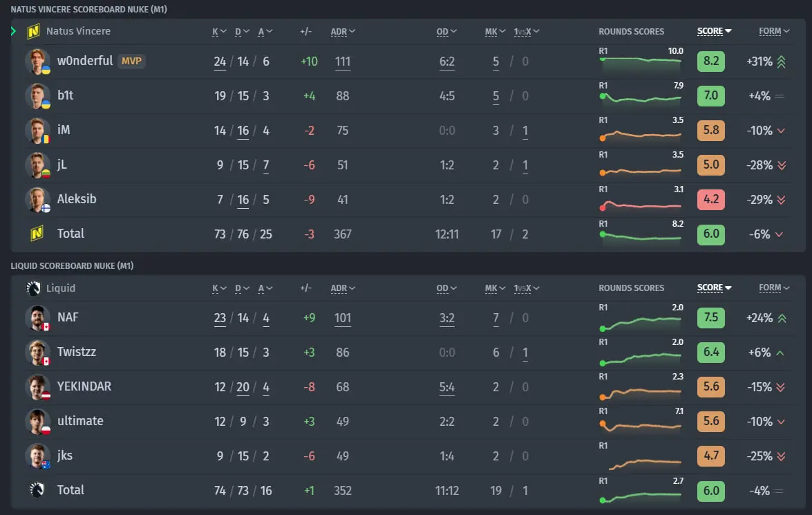
Task: Click ultimate's player avatar
Action: [x=38, y=421]
